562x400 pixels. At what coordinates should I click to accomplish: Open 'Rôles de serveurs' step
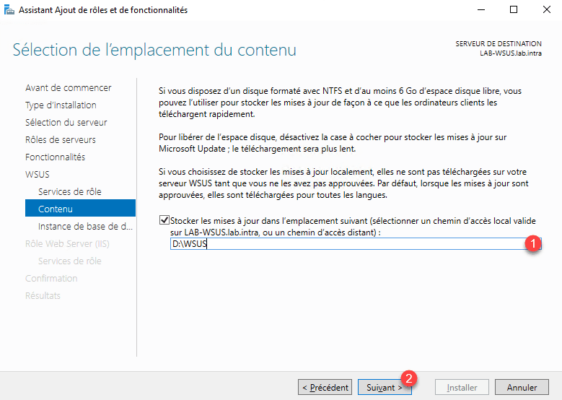click(60, 140)
